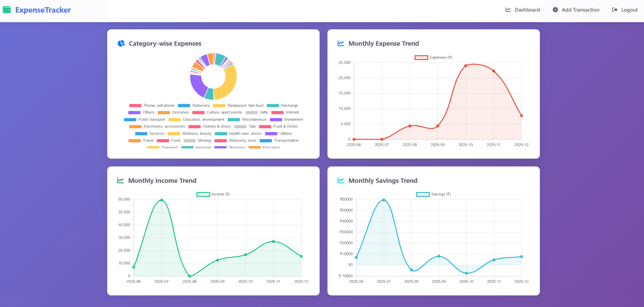Click the Dashboard chart icon in navbar
This screenshot has width=644, height=307.
508,10
